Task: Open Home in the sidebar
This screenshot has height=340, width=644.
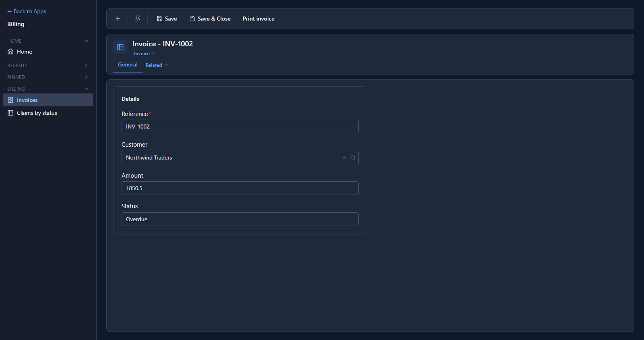Action: pyautogui.click(x=48, y=52)
